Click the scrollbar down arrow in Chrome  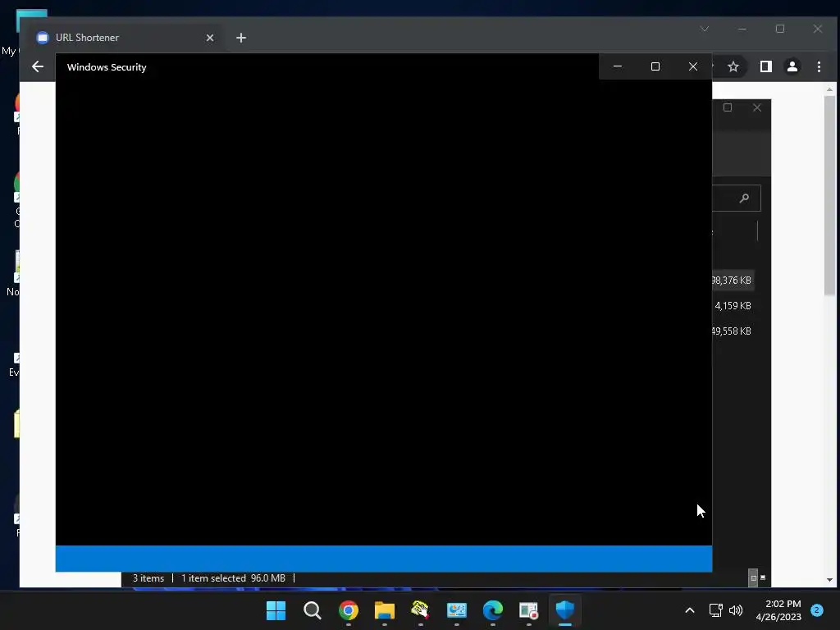[x=829, y=580]
